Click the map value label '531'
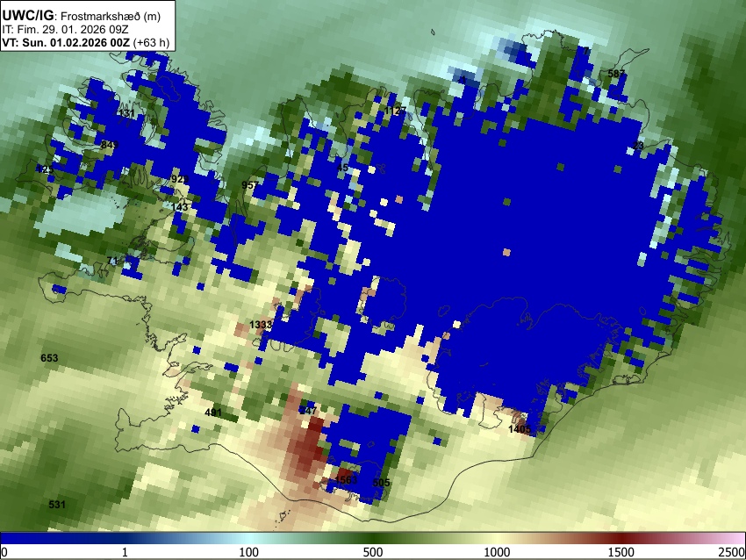The width and height of the screenshot is (746, 560). point(57,505)
